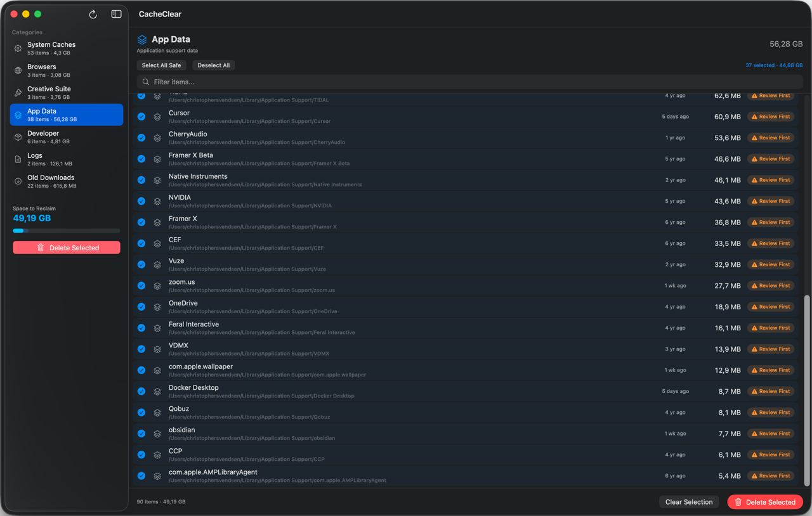Image resolution: width=812 pixels, height=516 pixels.
Task: Switch to the Browsers category
Action: click(x=67, y=70)
